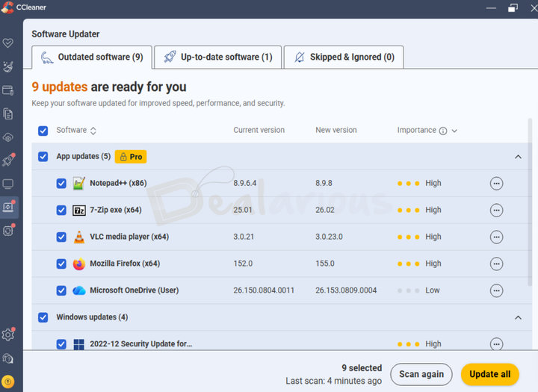Click Firefox current version 152.0
This screenshot has height=392, width=538.
[x=243, y=264]
